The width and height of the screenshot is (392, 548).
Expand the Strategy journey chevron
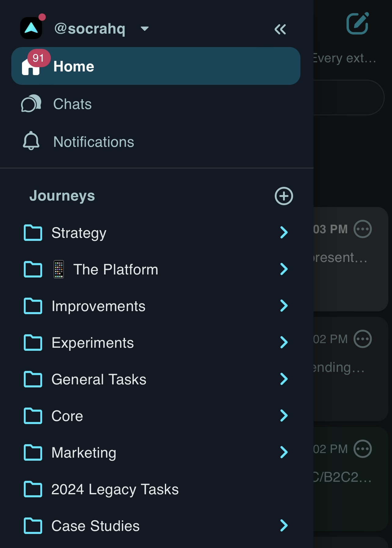pyautogui.click(x=284, y=232)
